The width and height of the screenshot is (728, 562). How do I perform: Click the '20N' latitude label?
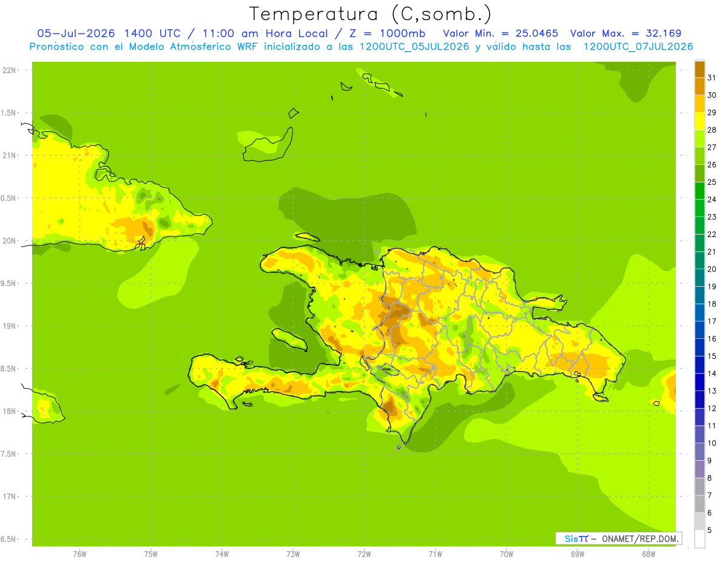point(8,241)
